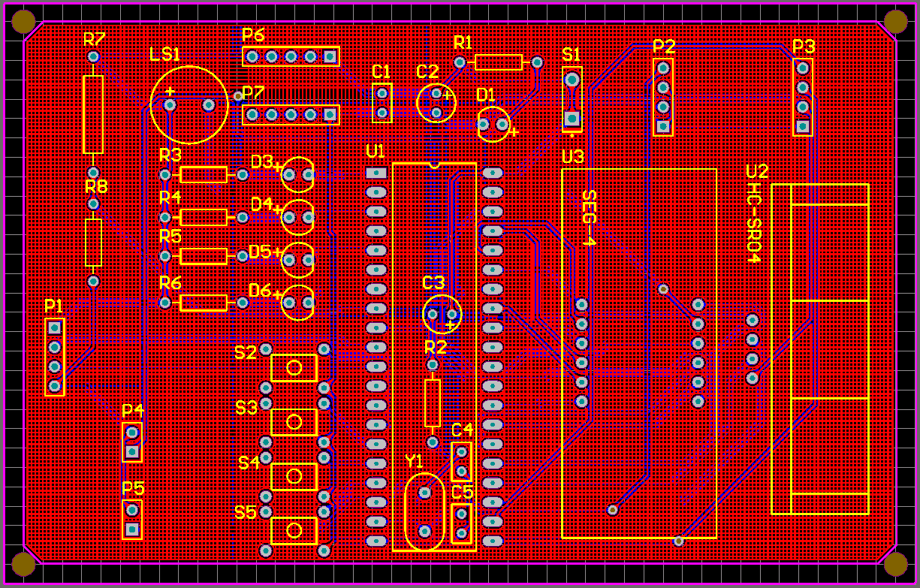
Task: Select the P2 pin header
Action: pyautogui.click(x=663, y=97)
